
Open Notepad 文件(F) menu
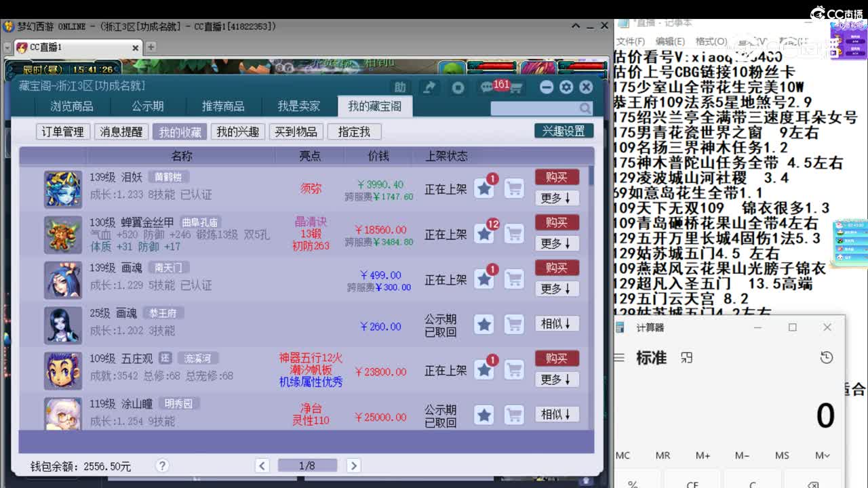pyautogui.click(x=631, y=41)
